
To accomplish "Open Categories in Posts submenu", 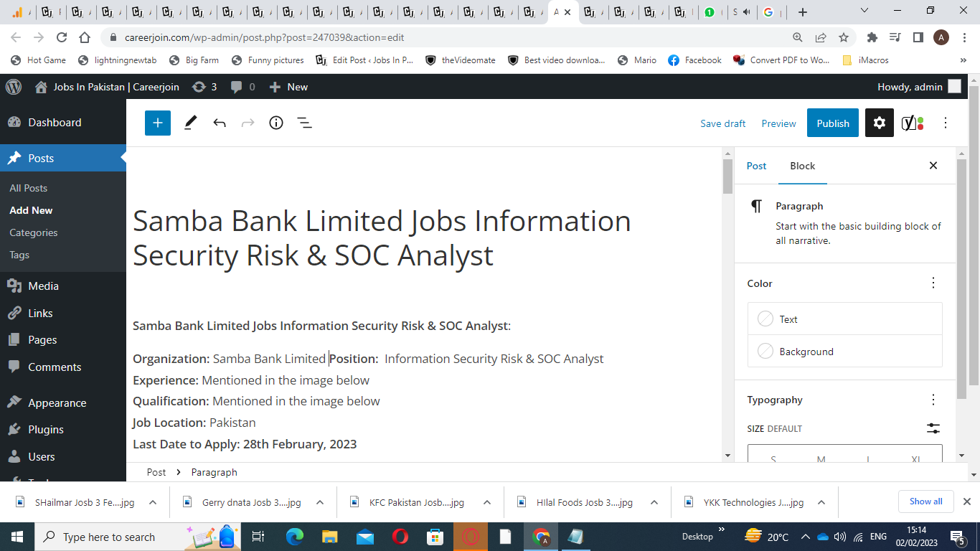I will coord(34,232).
